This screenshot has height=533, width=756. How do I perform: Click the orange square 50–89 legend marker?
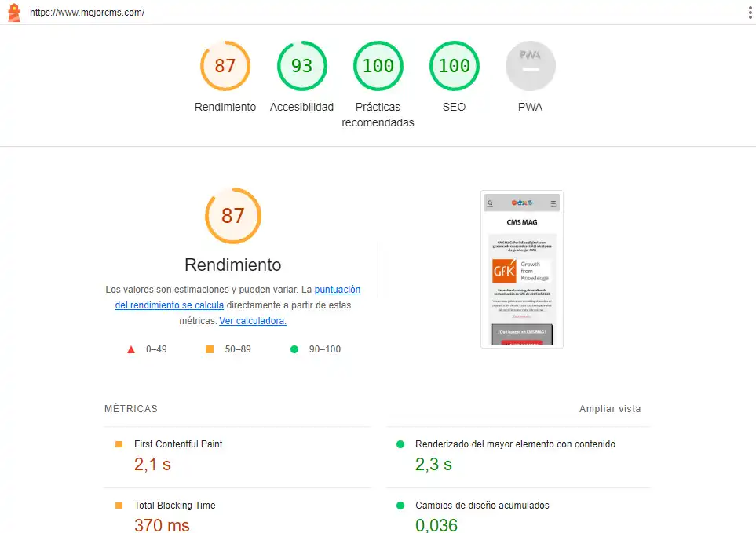coord(210,349)
